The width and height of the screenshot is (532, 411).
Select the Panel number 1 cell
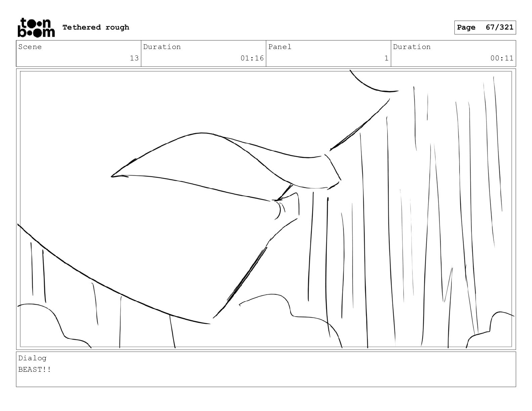(x=328, y=53)
